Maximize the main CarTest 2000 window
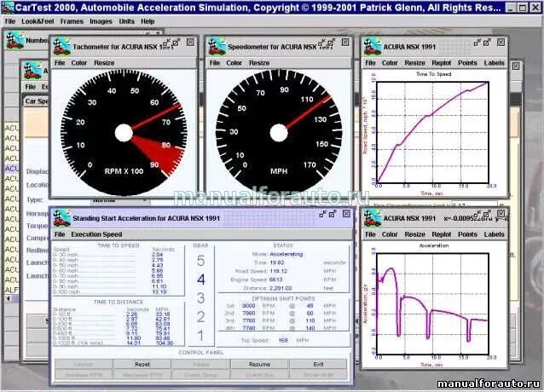Viewport: 544px width, 392px height. click(x=523, y=8)
